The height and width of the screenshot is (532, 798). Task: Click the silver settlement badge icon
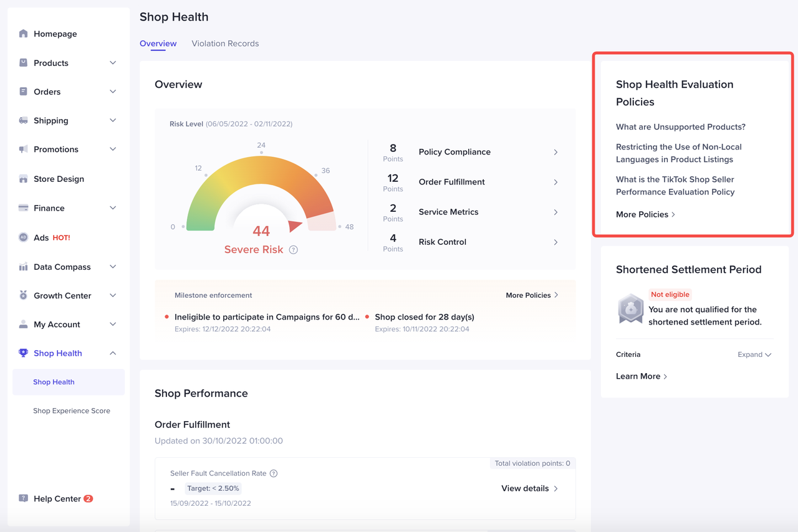coord(630,309)
